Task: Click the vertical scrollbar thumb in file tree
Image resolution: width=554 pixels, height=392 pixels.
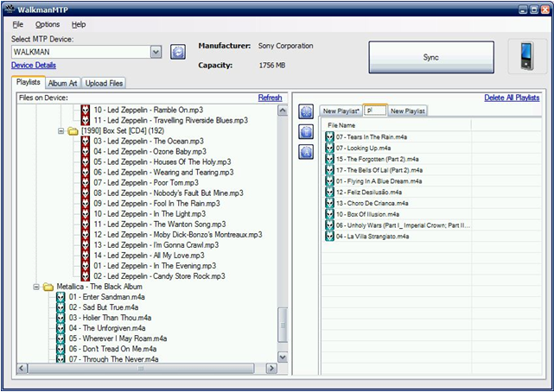Action: click(x=283, y=325)
